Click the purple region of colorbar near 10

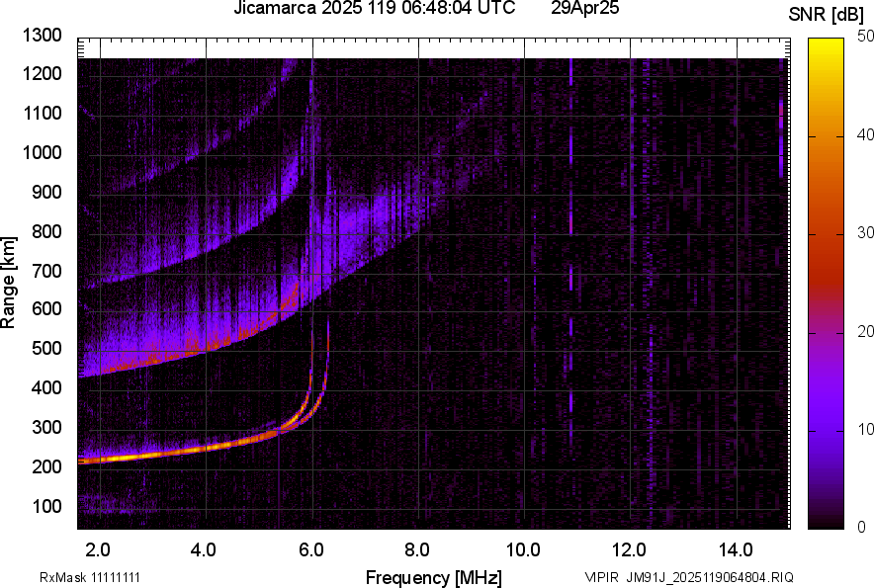pyautogui.click(x=823, y=429)
